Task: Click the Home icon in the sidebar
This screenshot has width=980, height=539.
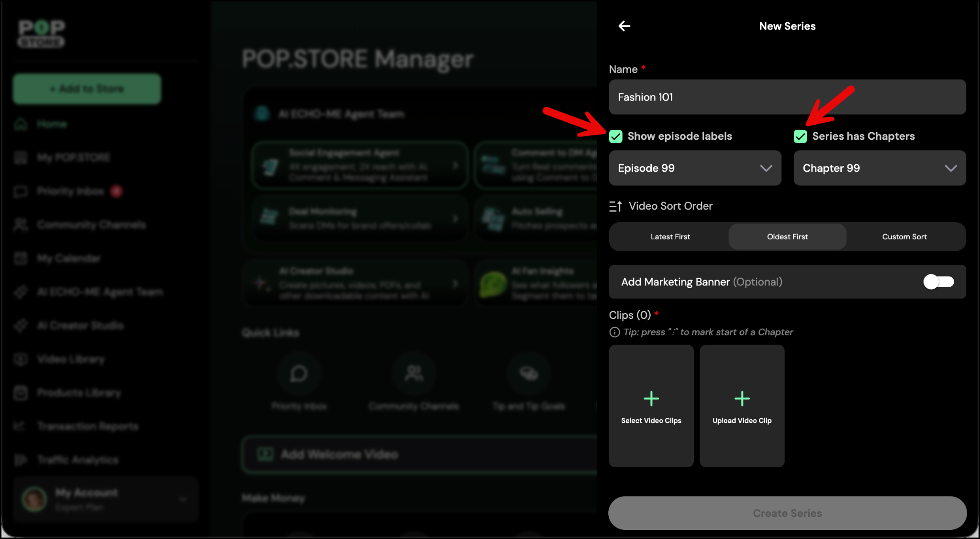Action: (21, 124)
